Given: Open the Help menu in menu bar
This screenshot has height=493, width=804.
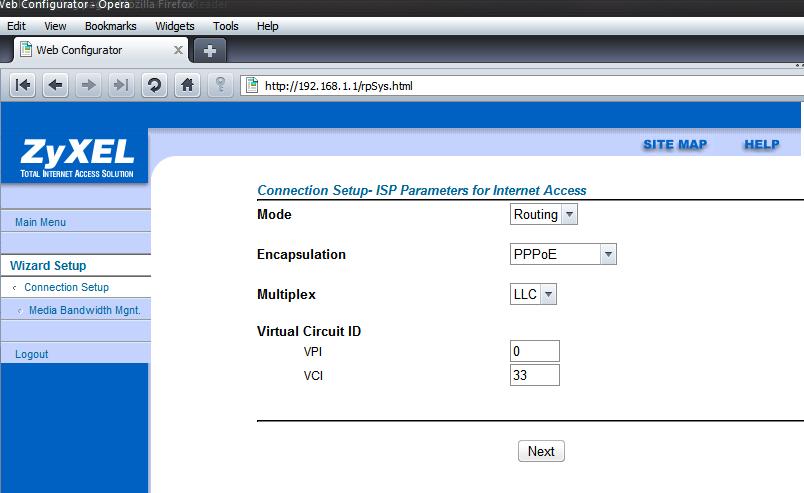Looking at the screenshot, I should [x=268, y=26].
